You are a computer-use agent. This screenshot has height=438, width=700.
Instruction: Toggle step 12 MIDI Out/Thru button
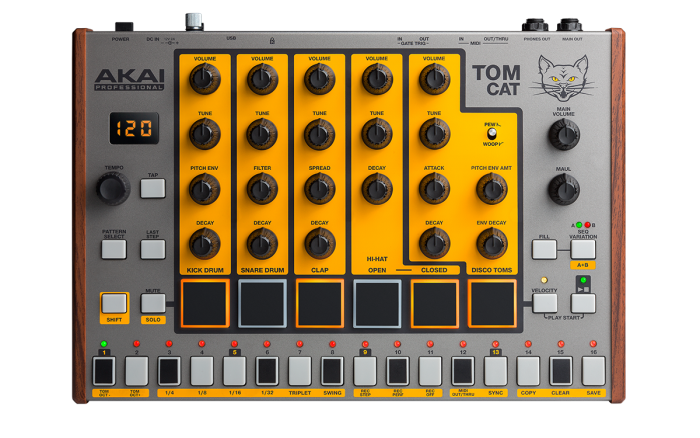coord(463,371)
